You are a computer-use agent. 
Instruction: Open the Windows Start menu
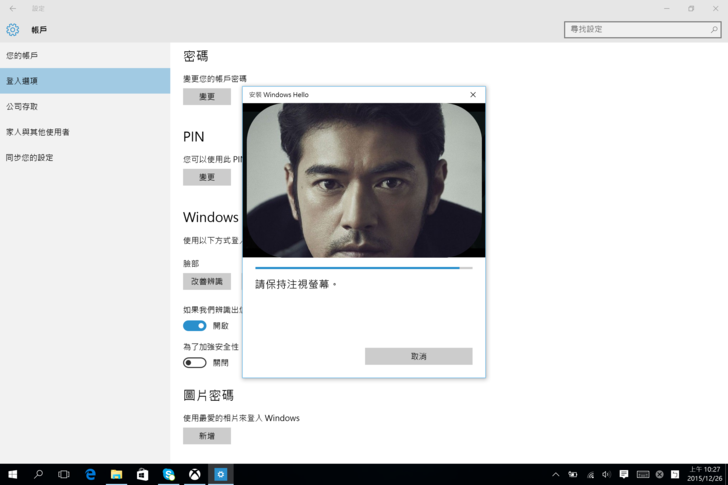point(13,474)
